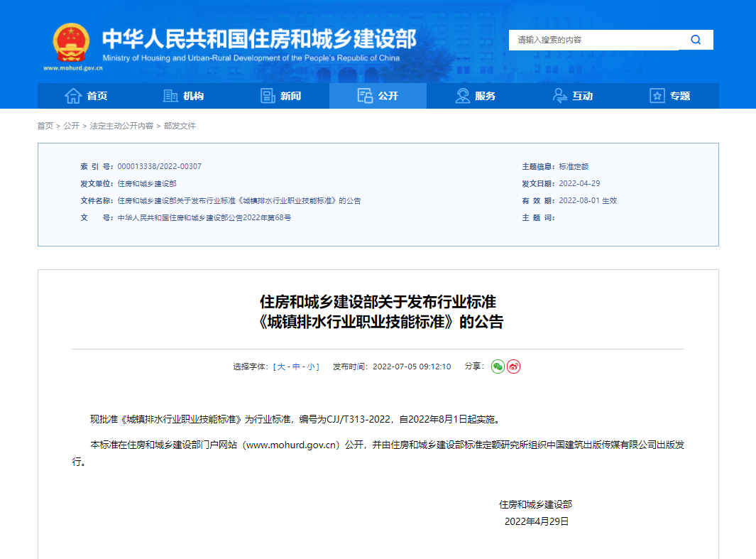Open the 公开 navigation tab
Screen dimensions: 756x559
(x=378, y=96)
